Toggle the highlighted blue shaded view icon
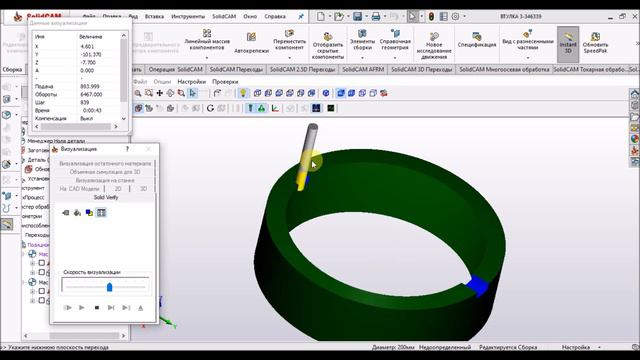 click(340, 93)
